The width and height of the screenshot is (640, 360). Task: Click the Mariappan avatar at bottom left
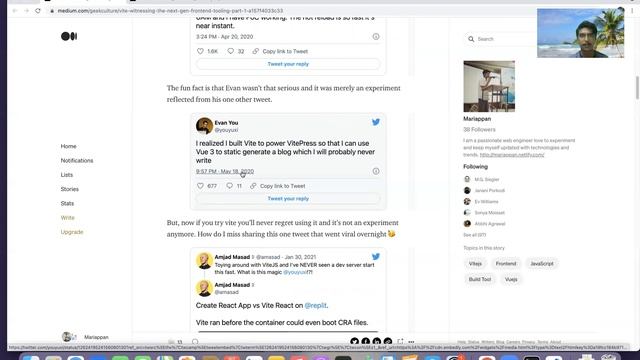click(x=68, y=337)
